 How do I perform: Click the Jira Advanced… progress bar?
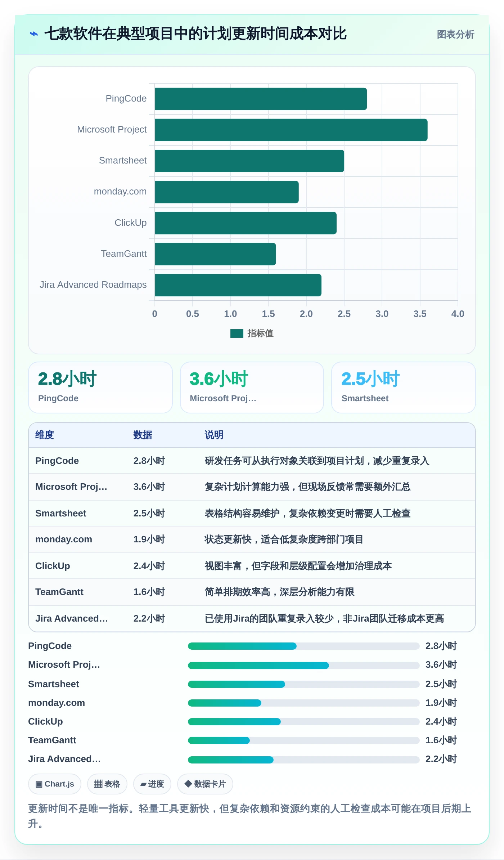(304, 760)
